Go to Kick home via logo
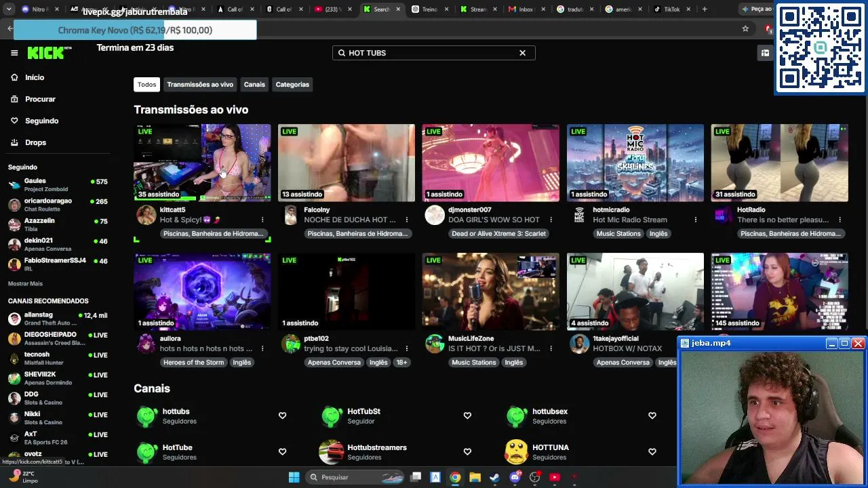This screenshot has width=868, height=488. (49, 52)
